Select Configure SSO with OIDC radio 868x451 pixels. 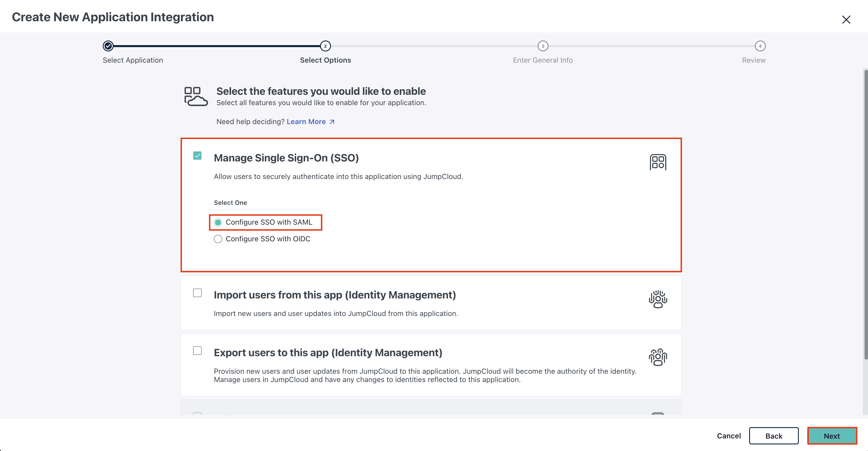click(218, 239)
